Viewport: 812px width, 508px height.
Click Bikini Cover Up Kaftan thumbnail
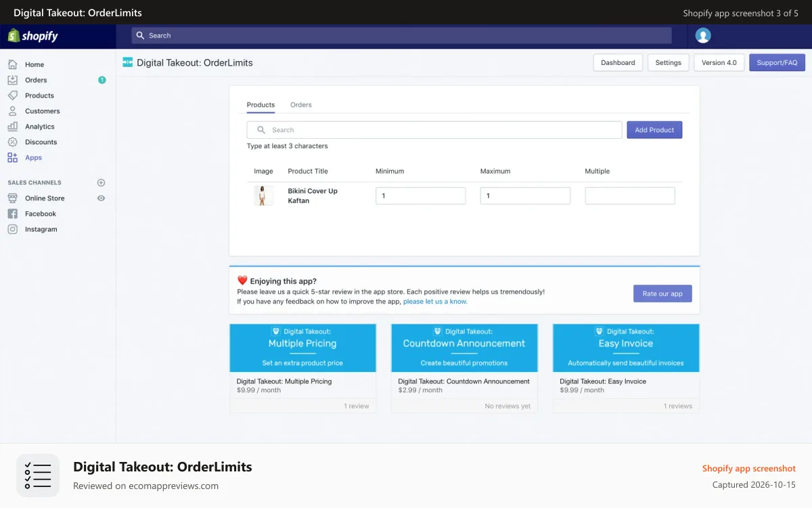tap(263, 196)
